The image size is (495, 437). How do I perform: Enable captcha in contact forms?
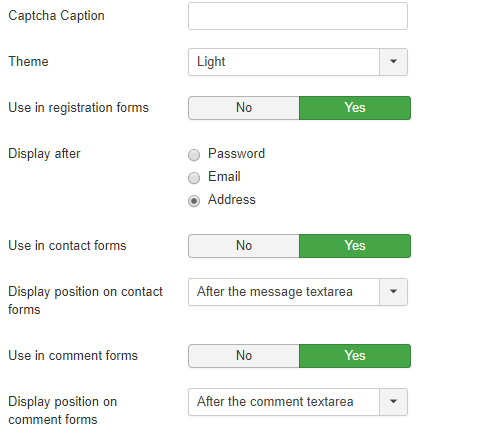click(x=355, y=246)
